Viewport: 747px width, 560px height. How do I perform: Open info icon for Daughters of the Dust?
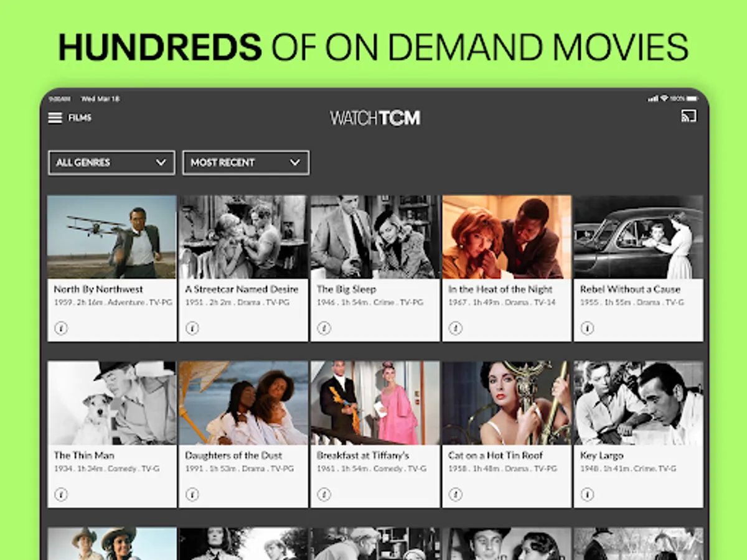[192, 494]
